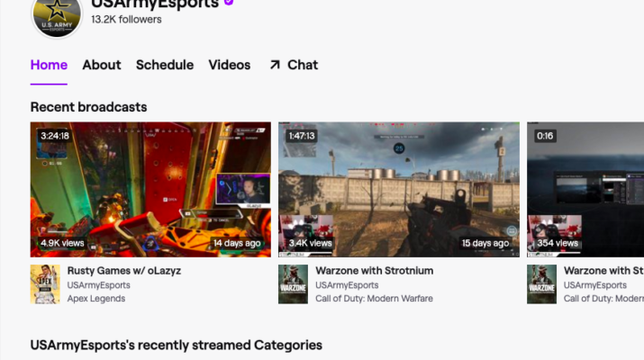The height and width of the screenshot is (360, 644).
Task: Click the 15 days ago label
Action: (x=485, y=243)
